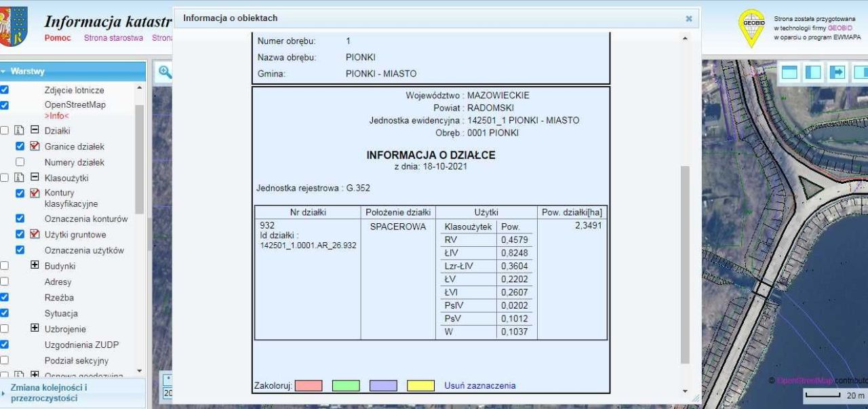
Task: Expand the Uzbrojenie layer group
Action: [35, 329]
